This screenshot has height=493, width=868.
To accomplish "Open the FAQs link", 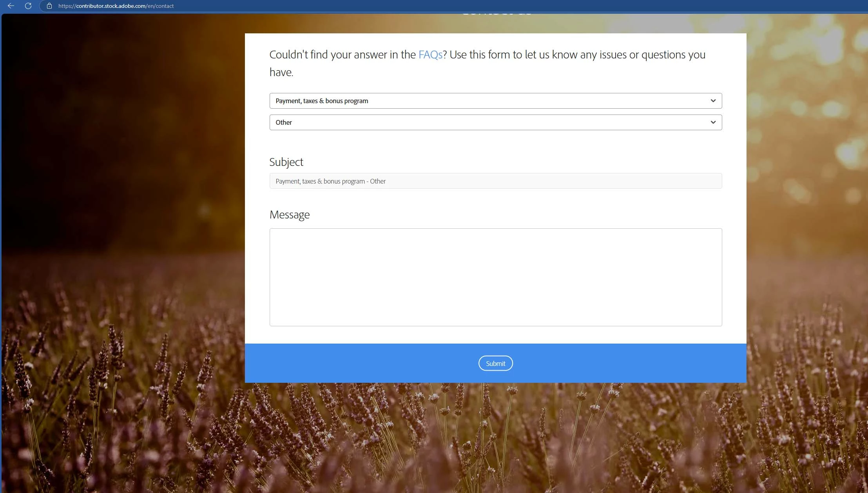I will [x=430, y=55].
